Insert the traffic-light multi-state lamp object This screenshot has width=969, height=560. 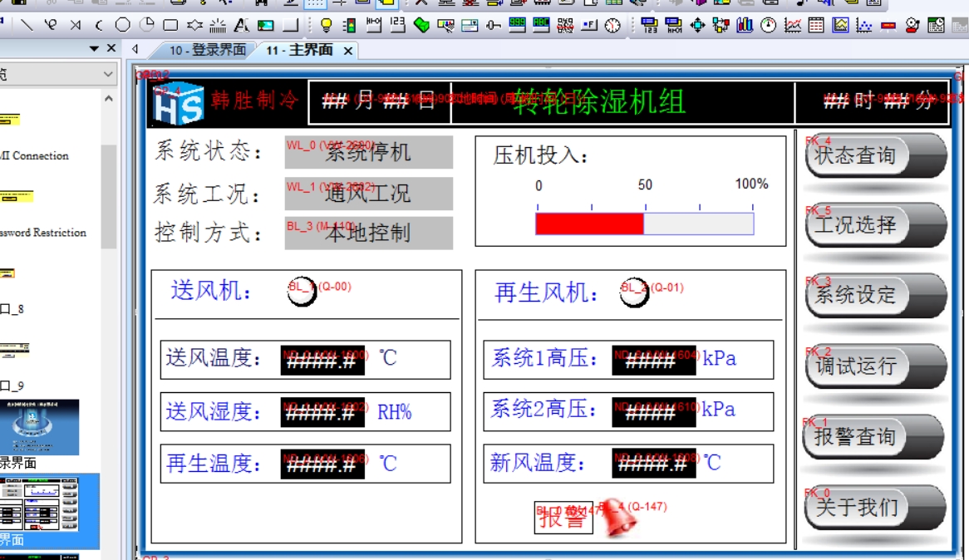[350, 25]
